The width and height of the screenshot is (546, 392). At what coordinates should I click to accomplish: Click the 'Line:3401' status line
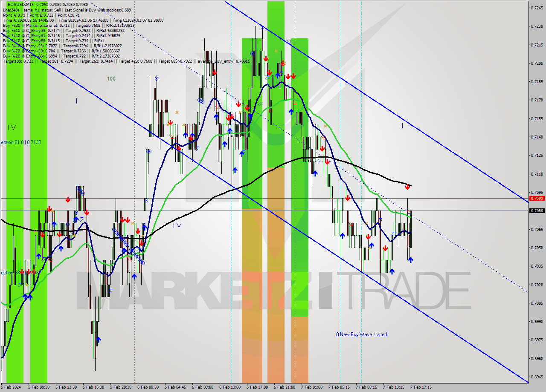coord(67,10)
